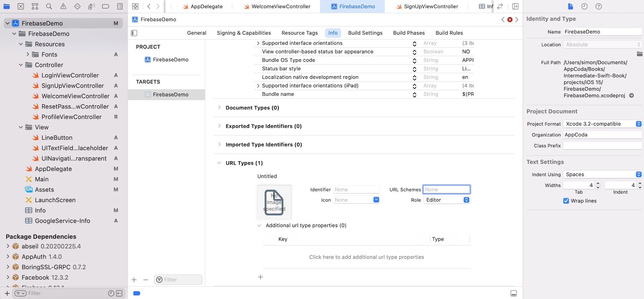644x299 pixels.
Task: Open the Breakpoint navigator icon
Action: [x=105, y=6]
